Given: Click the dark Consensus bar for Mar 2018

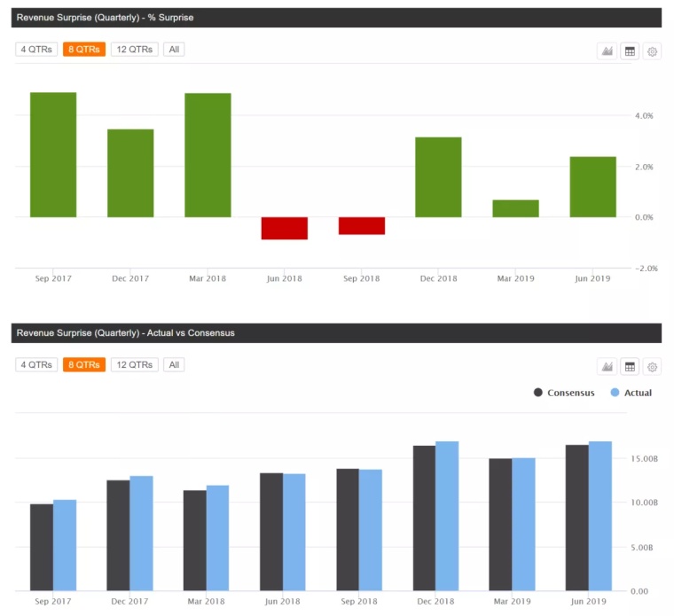Looking at the screenshot, I should point(195,541).
